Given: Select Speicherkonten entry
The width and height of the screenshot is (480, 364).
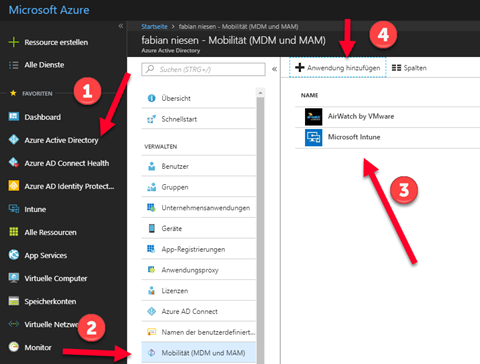Looking at the screenshot, I should coord(50,301).
